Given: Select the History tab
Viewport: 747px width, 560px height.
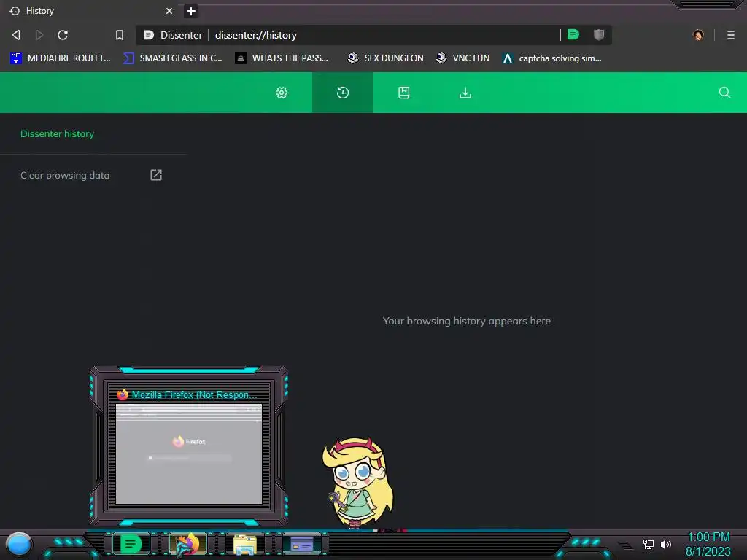Looking at the screenshot, I should pyautogui.click(x=90, y=10).
